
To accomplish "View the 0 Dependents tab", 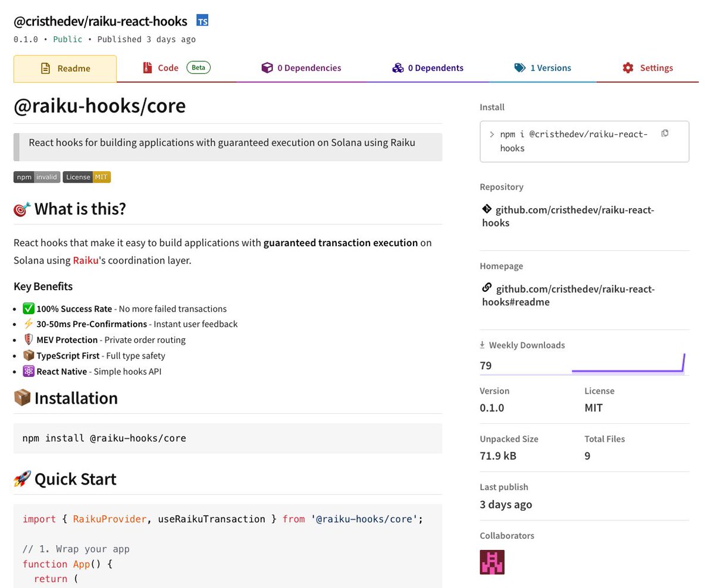I will pos(428,68).
